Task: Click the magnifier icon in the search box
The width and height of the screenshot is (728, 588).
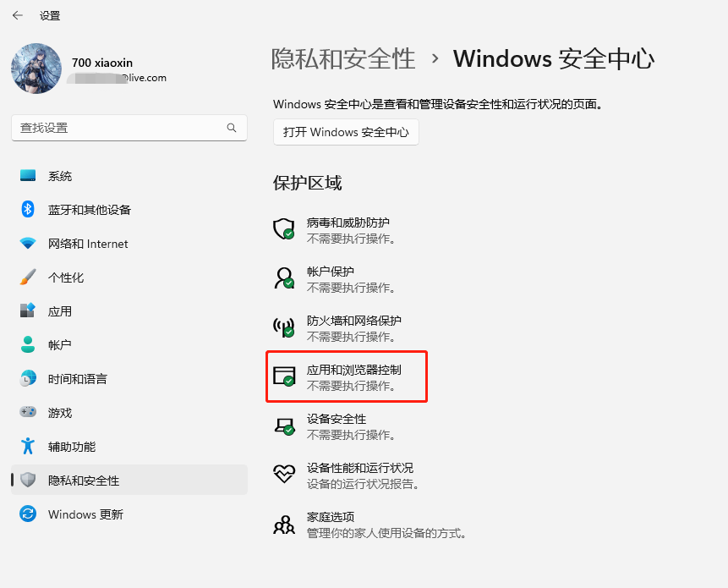Action: tap(232, 128)
